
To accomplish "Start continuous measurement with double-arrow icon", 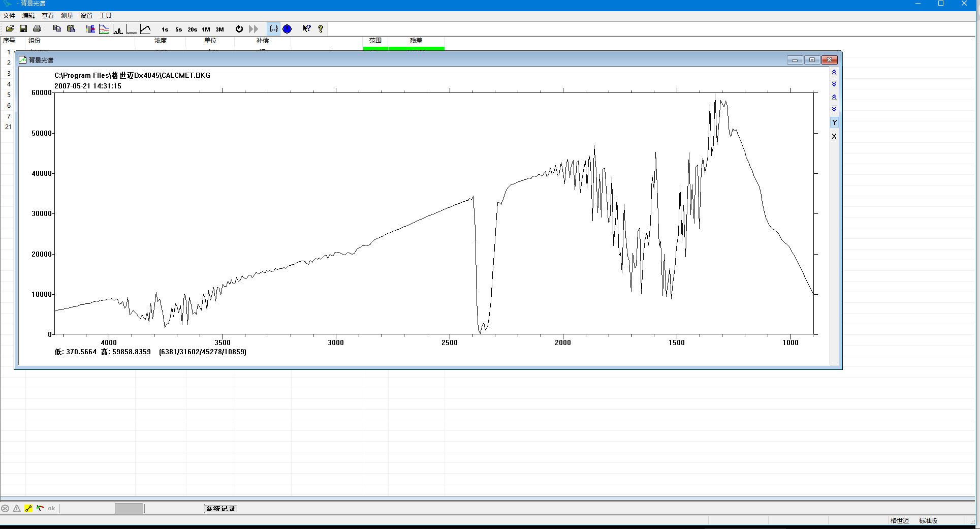I will click(x=254, y=29).
